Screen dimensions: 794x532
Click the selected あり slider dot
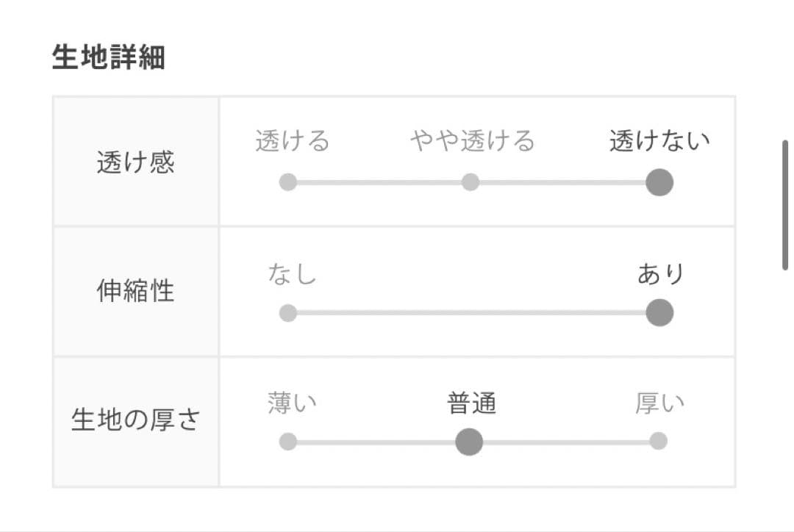pyautogui.click(x=659, y=313)
